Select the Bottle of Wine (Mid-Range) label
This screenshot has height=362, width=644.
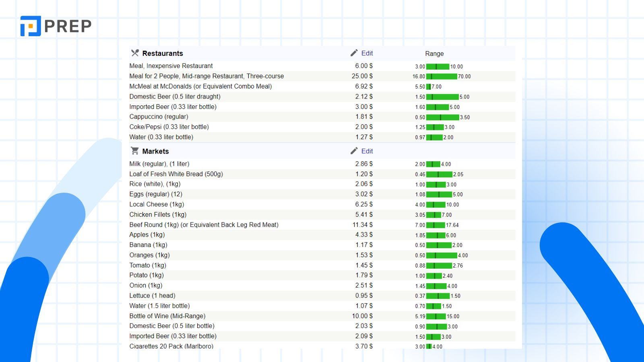click(x=167, y=316)
